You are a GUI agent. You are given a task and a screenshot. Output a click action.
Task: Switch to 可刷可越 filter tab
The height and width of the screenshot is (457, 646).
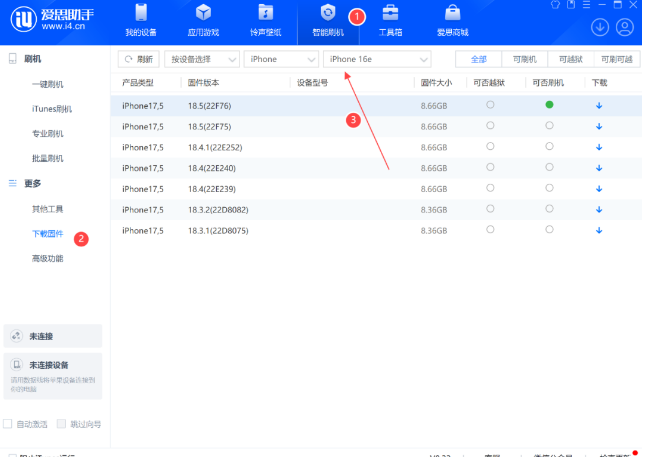tap(617, 59)
